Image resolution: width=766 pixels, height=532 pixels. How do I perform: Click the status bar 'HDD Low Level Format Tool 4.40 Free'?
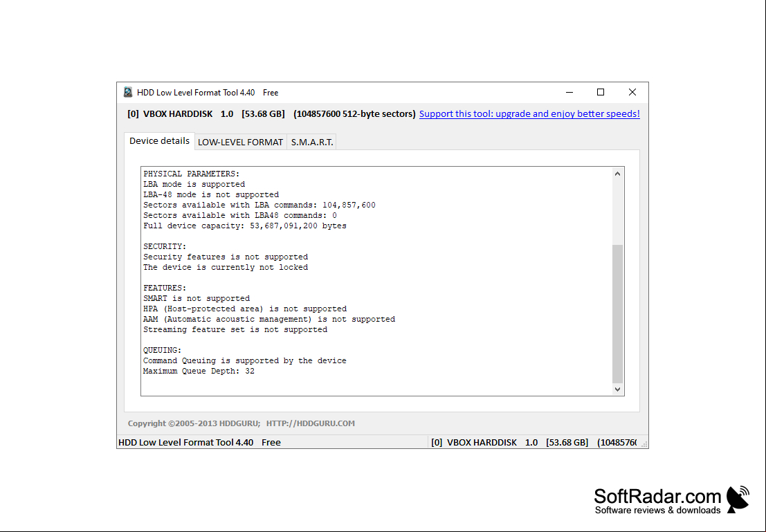coord(199,443)
